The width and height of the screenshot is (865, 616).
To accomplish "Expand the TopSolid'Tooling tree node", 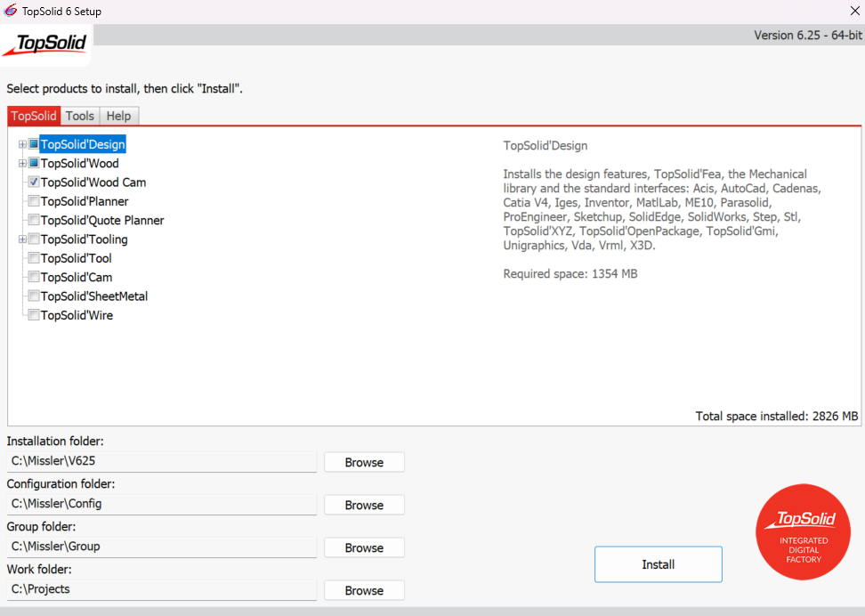I will coord(22,239).
